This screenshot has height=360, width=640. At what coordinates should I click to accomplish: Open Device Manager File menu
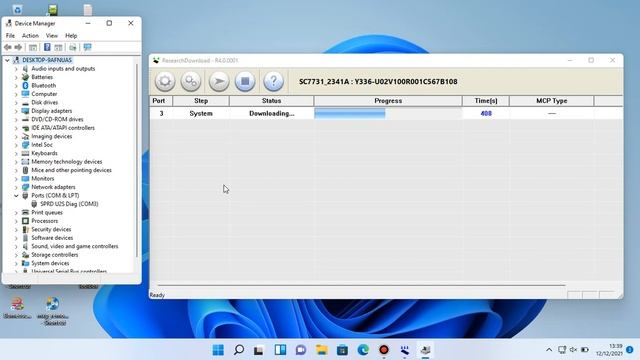pyautogui.click(x=10, y=36)
